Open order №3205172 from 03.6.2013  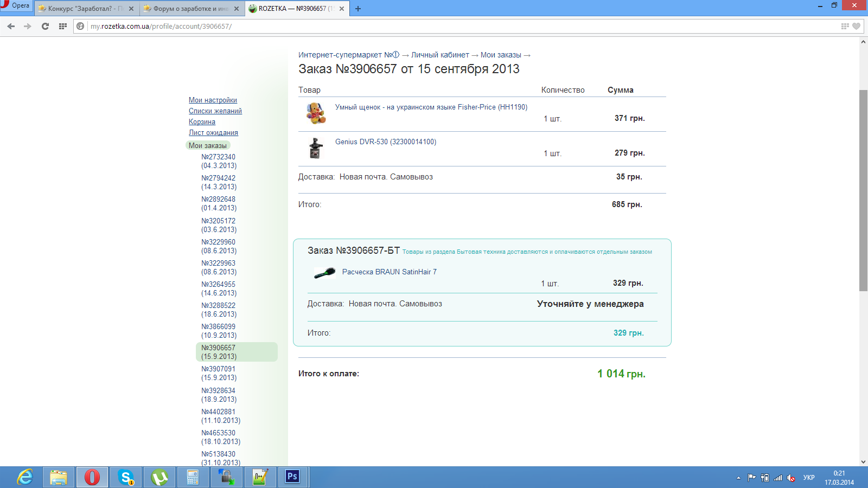click(x=219, y=226)
